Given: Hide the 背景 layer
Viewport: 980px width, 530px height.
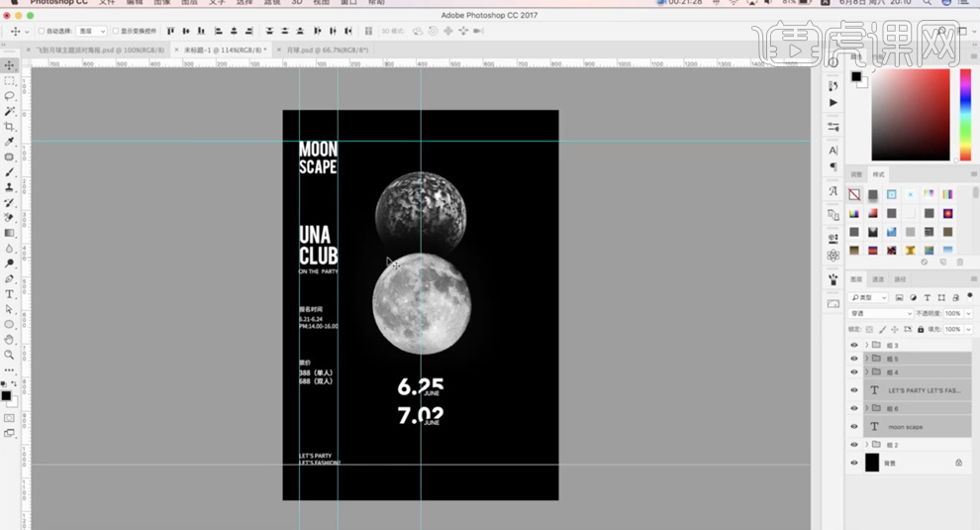Looking at the screenshot, I should [x=854, y=463].
